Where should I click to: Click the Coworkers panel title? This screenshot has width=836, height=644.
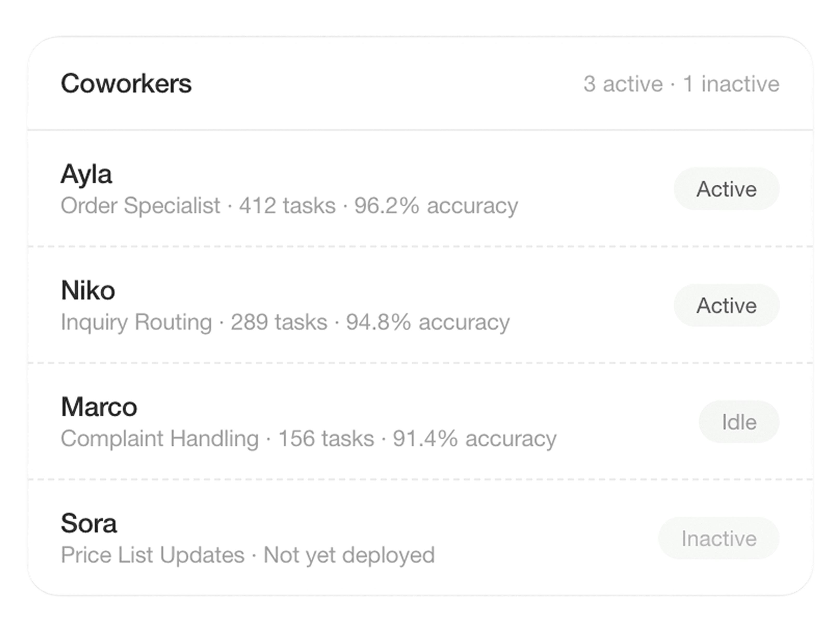point(126,83)
